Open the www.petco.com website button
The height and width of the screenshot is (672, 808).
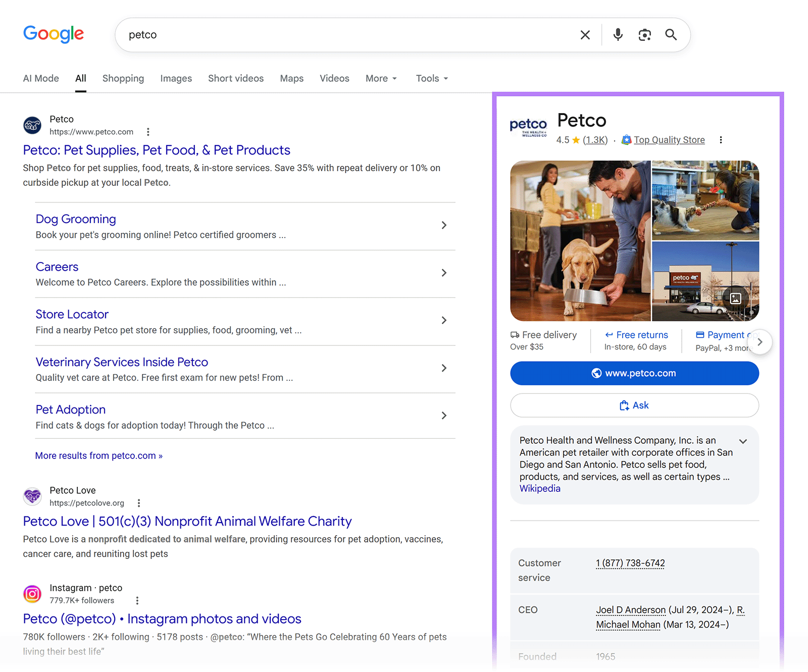click(x=634, y=373)
